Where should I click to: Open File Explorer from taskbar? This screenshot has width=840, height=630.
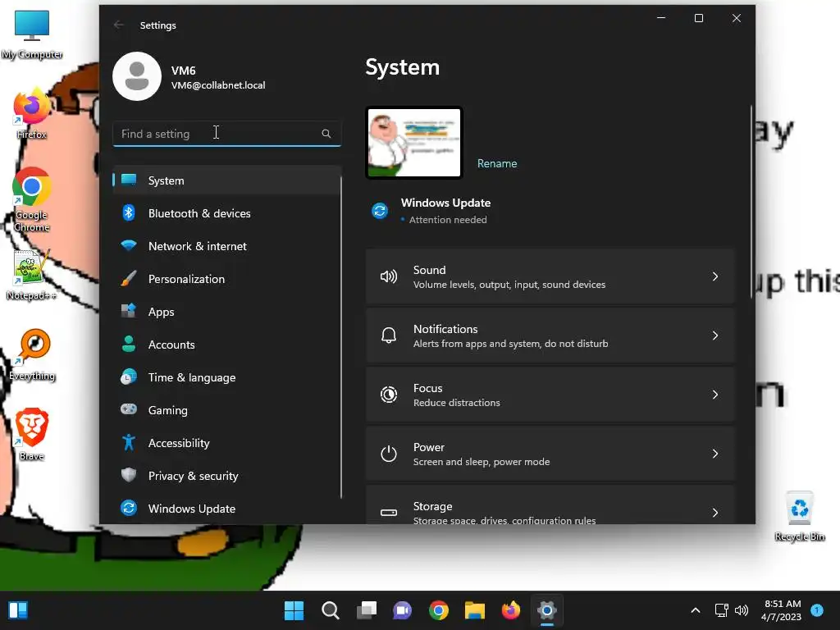coord(475,610)
